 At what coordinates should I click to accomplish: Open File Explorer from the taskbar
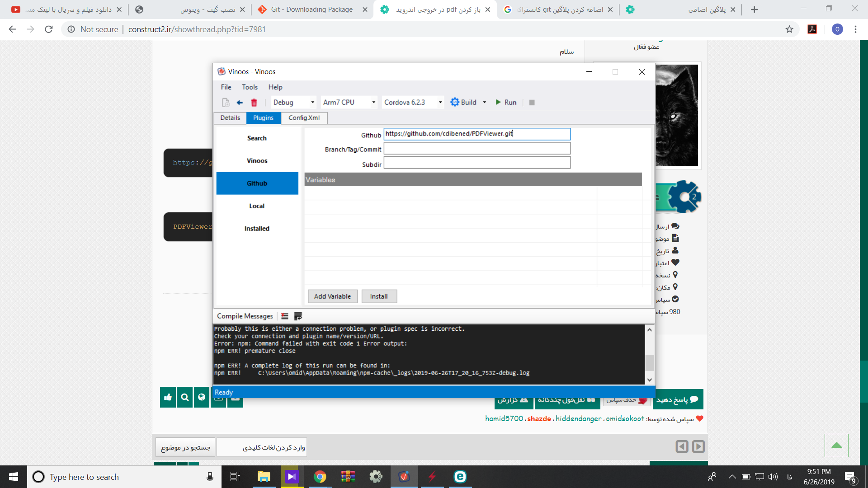point(264,477)
